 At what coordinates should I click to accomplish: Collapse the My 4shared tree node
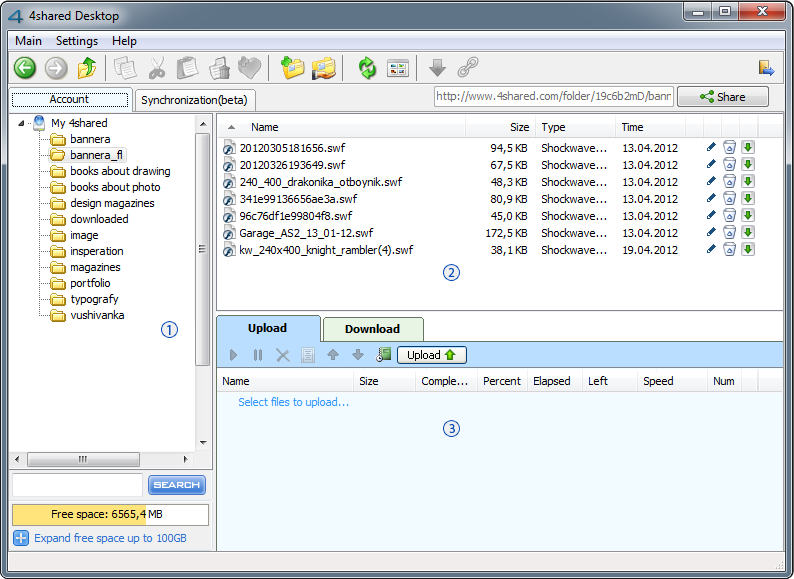(21, 123)
